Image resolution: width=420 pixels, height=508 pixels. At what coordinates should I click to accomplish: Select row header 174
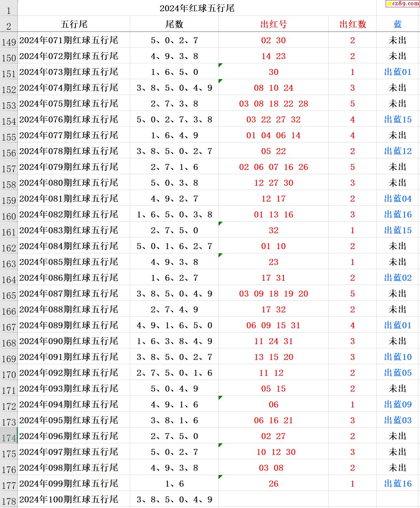9,436
